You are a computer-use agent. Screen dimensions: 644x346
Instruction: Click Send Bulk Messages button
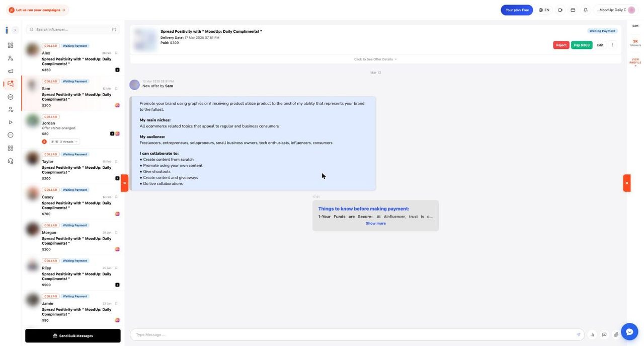tap(73, 336)
